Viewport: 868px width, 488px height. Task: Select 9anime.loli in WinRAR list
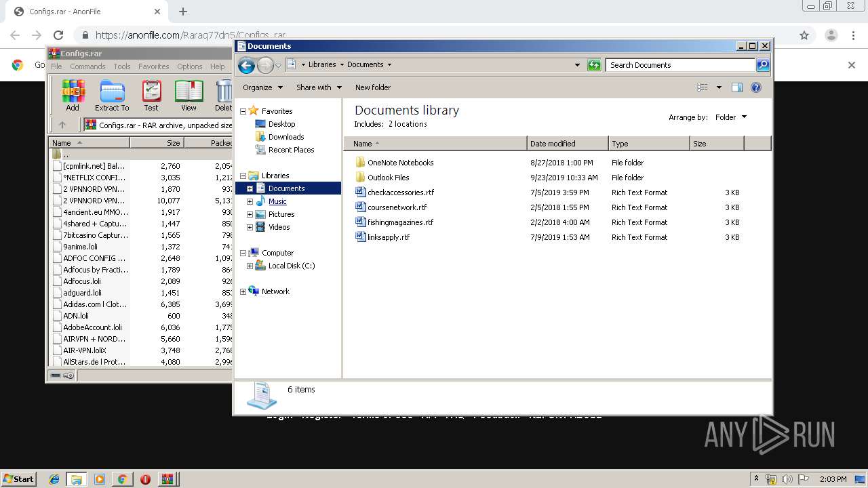pos(80,247)
